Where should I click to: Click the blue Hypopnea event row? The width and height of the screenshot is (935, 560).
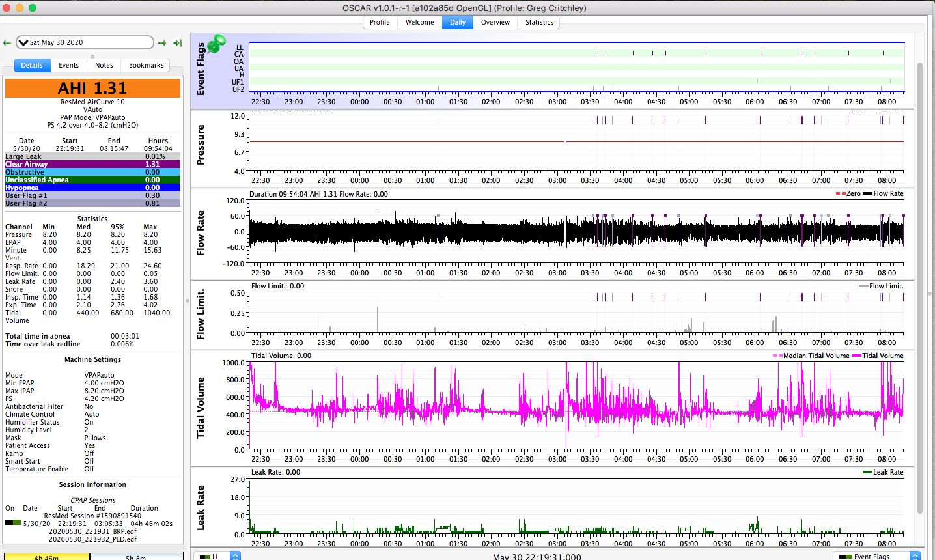tap(92, 188)
